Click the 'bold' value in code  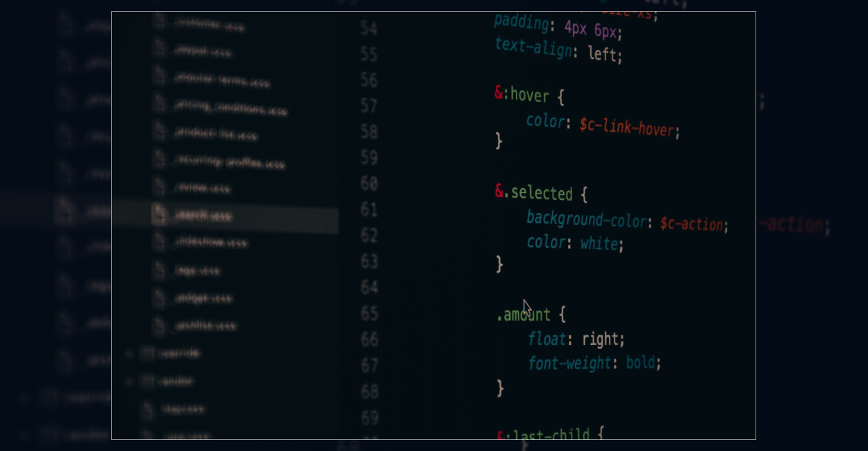click(x=640, y=362)
